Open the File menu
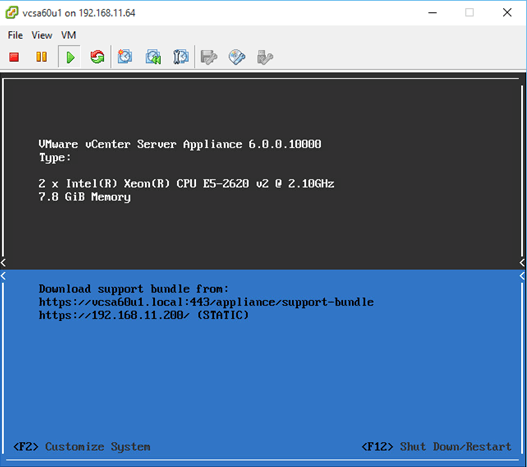This screenshot has width=527, height=467. pyautogui.click(x=15, y=35)
